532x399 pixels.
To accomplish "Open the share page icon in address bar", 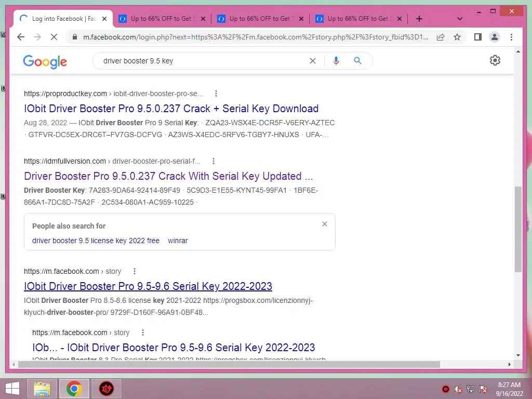I will (441, 37).
